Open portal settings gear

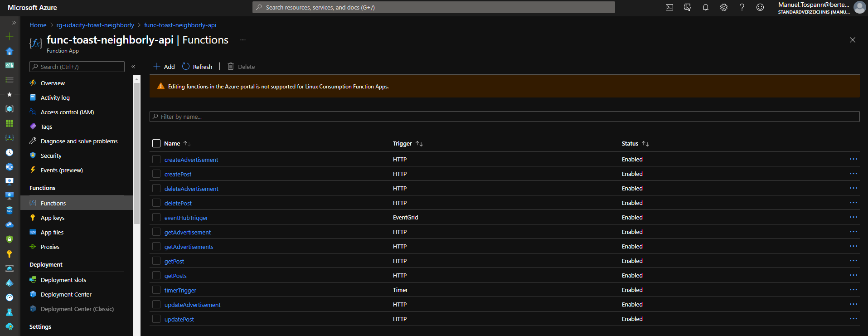[x=724, y=7]
